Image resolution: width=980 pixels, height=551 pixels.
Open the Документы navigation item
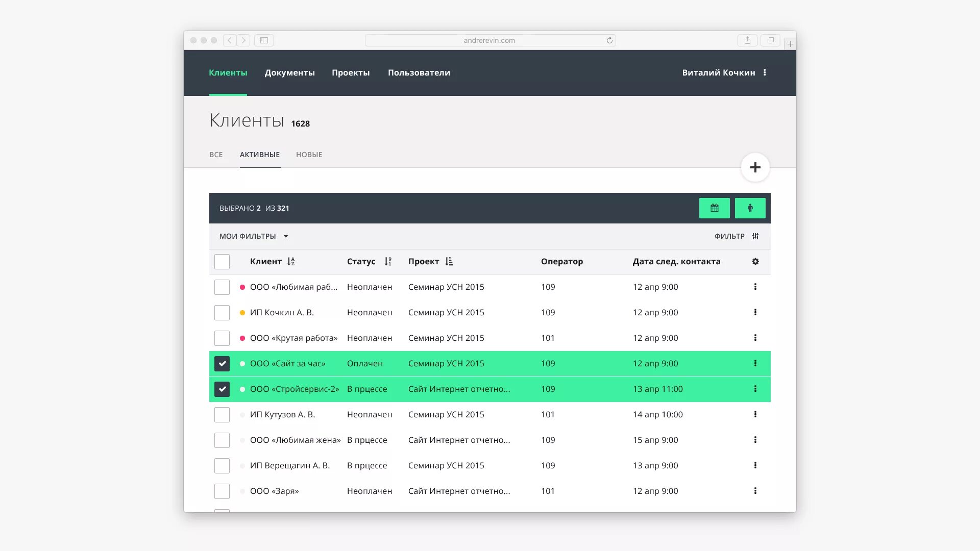[x=289, y=72]
